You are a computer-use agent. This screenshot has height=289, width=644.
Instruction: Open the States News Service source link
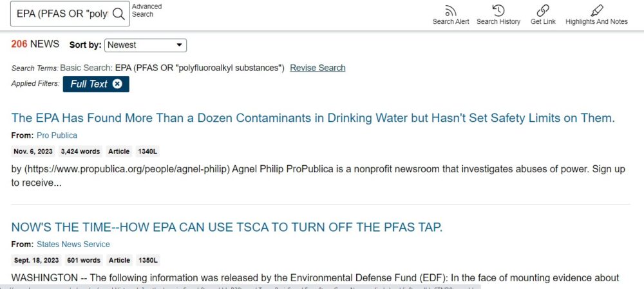click(x=73, y=244)
